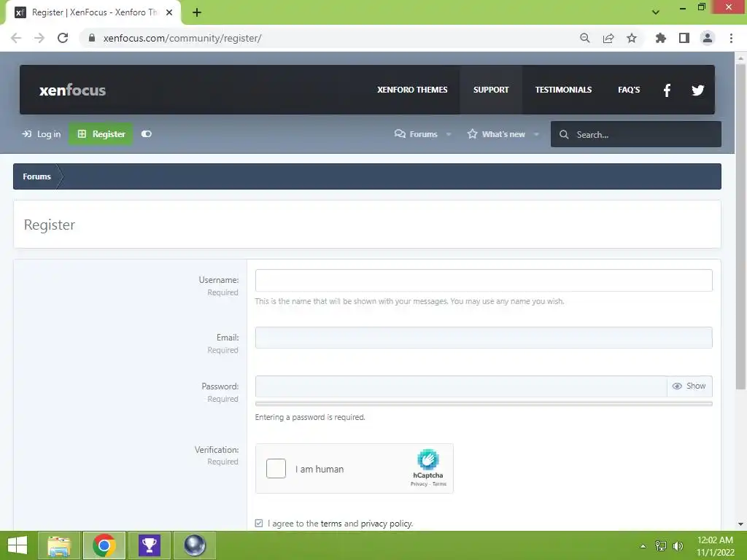Image resolution: width=747 pixels, height=560 pixels.
Task: Open Chrome three-dot menu
Action: click(x=731, y=38)
